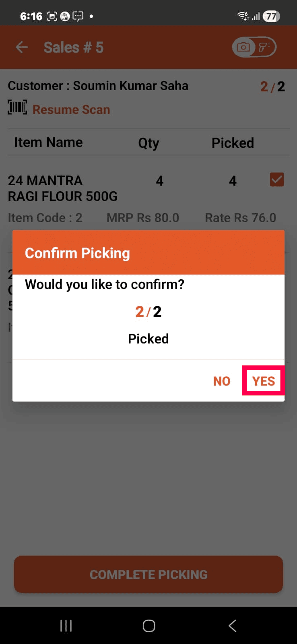This screenshot has width=297, height=644.
Task: Click the Resume Scan link
Action: (71, 109)
